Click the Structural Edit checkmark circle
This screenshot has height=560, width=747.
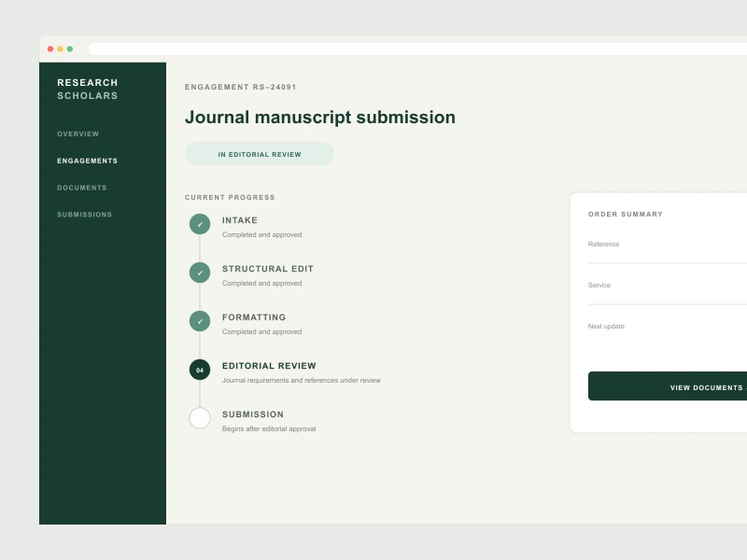click(200, 273)
